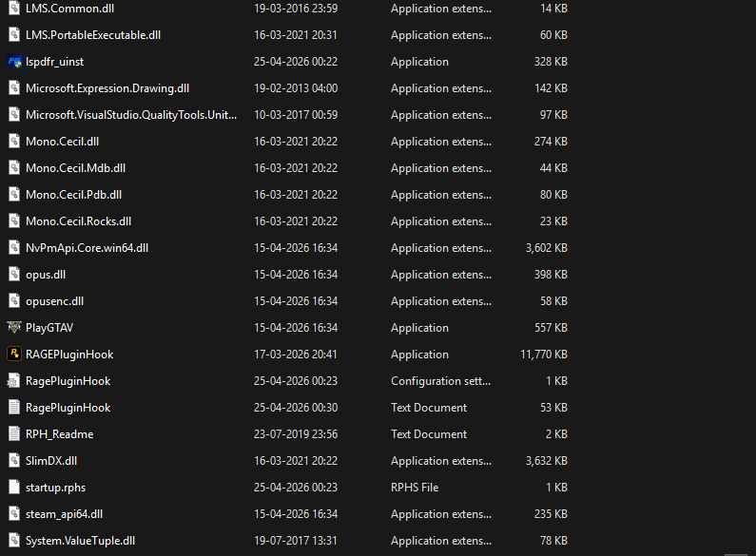Screen dimensions: 756x556
Task: Click the date 19-02-2013 04:00
Action: coord(296,88)
